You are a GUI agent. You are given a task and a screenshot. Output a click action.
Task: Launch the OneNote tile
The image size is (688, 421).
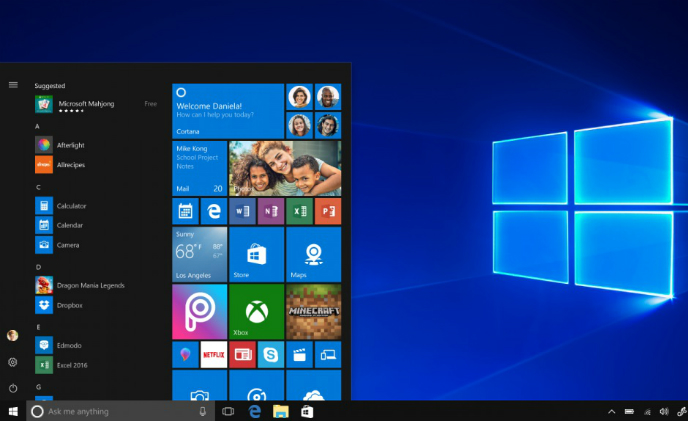[x=271, y=211]
